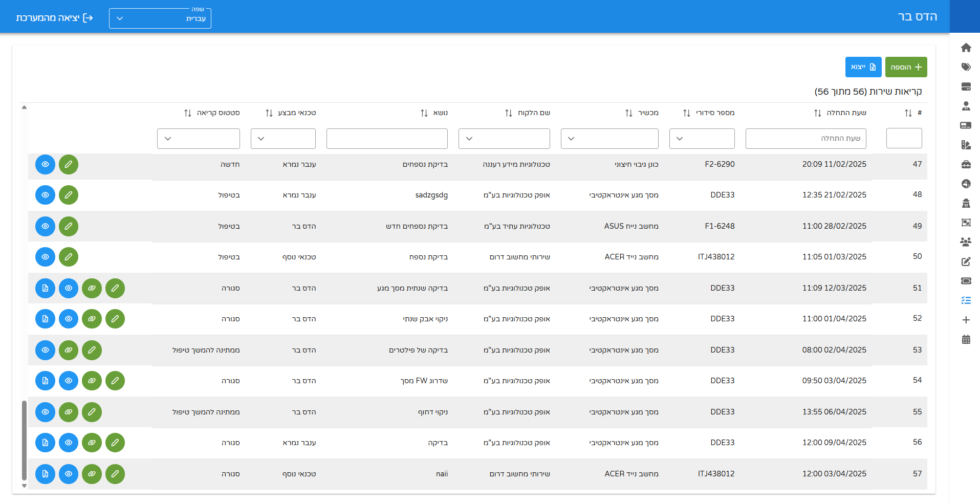Open the blue task list icon in the sidebar
This screenshot has width=980, height=504.
[966, 300]
